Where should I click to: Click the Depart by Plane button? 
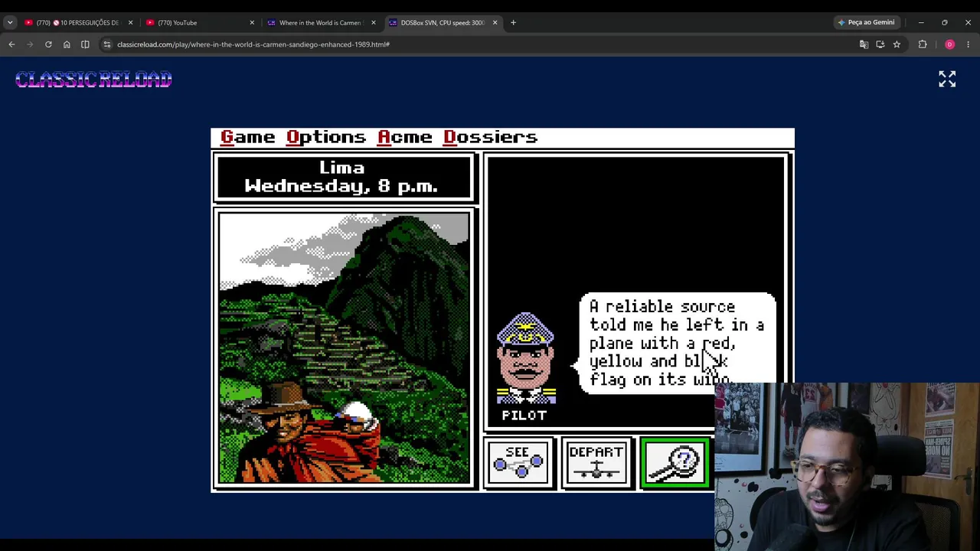tap(596, 462)
